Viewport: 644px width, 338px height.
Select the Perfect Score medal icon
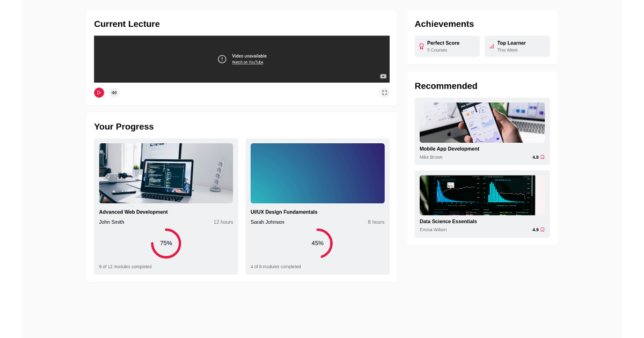click(421, 46)
